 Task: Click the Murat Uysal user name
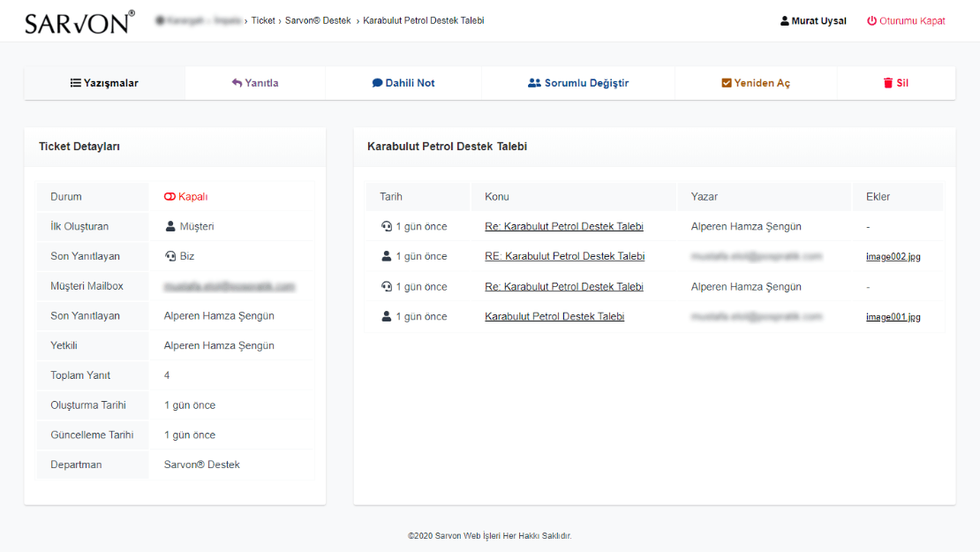pyautogui.click(x=818, y=21)
